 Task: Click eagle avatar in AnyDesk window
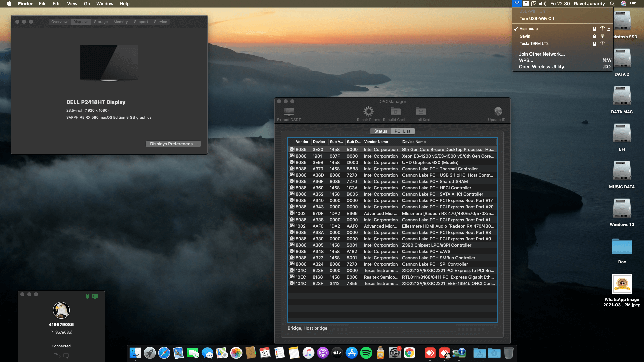pyautogui.click(x=61, y=310)
